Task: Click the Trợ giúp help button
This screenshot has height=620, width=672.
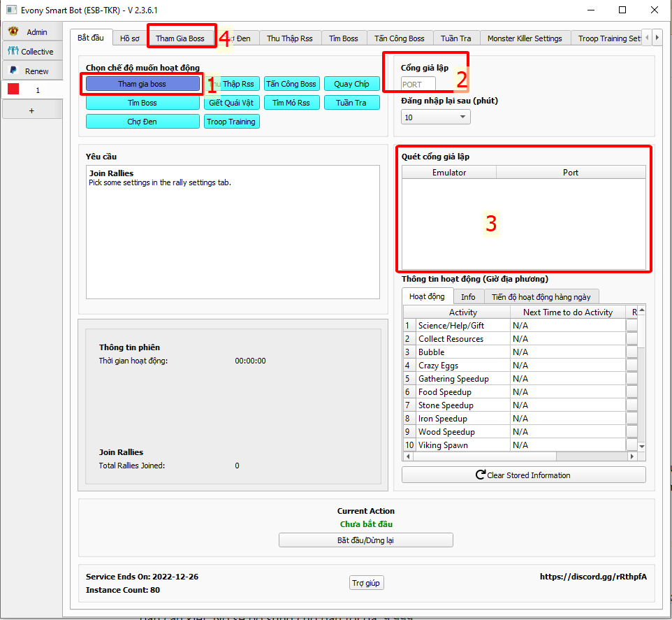Action: (366, 583)
